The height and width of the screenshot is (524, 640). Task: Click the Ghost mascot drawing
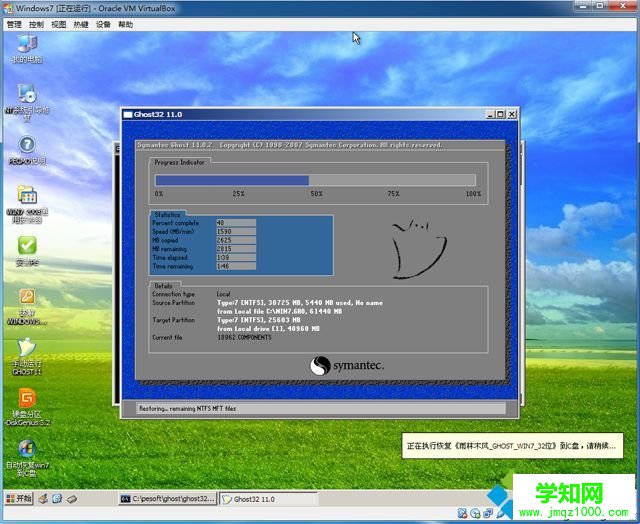pos(419,250)
